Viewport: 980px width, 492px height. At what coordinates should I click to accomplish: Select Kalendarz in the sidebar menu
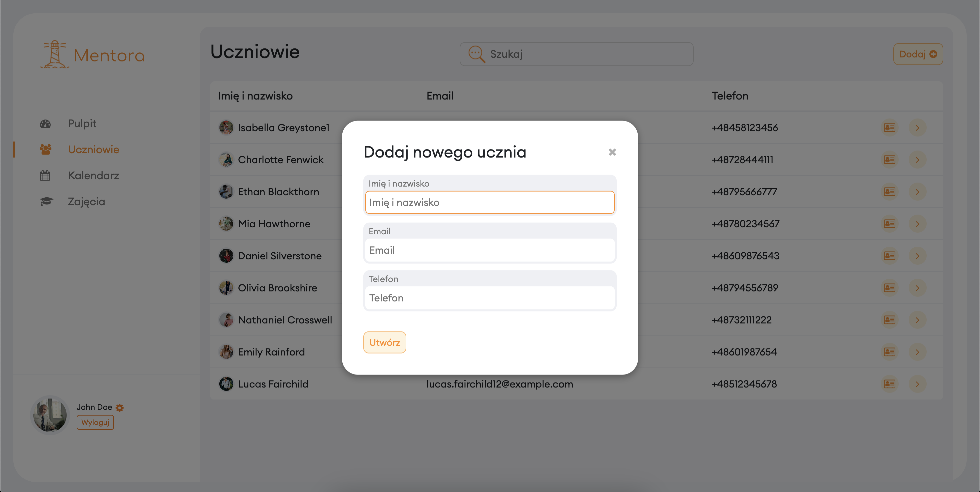(93, 176)
